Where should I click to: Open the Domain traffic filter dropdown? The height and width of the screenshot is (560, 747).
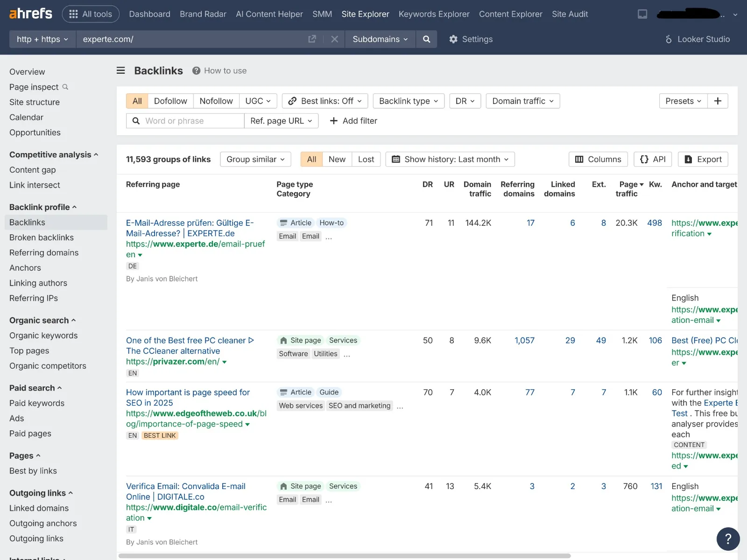tap(523, 101)
